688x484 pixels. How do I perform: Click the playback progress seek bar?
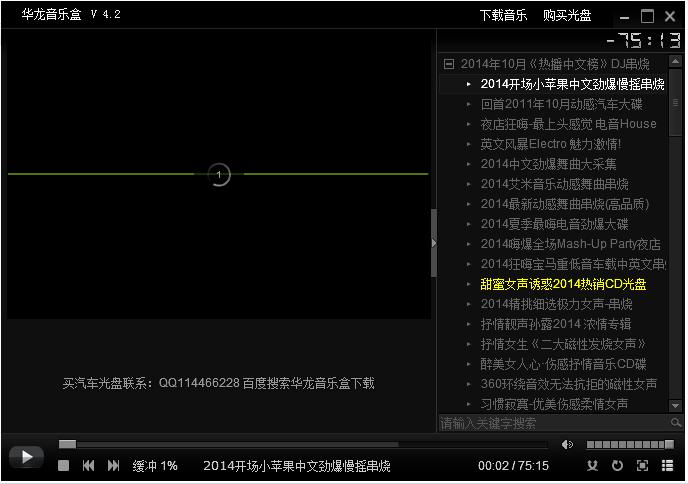point(300,444)
